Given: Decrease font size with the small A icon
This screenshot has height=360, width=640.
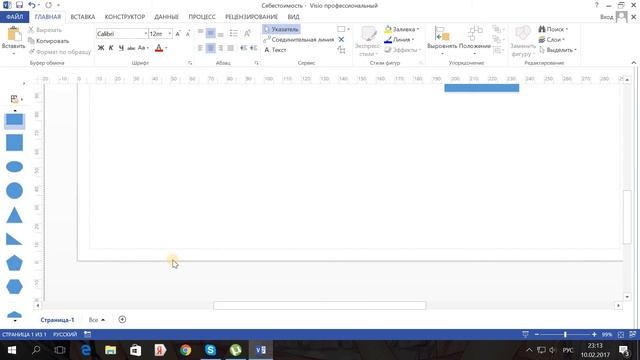Looking at the screenshot, I should click(x=187, y=34).
